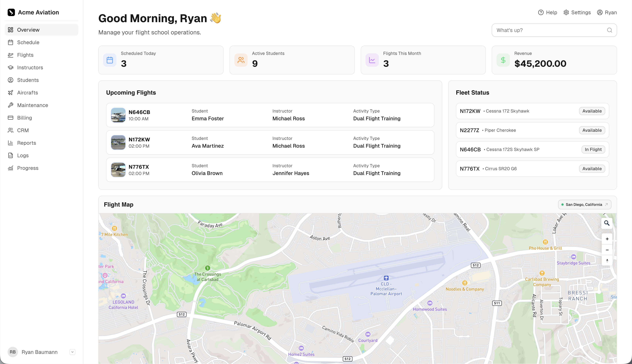Open the Ryan profile menu at top right

pos(607,13)
